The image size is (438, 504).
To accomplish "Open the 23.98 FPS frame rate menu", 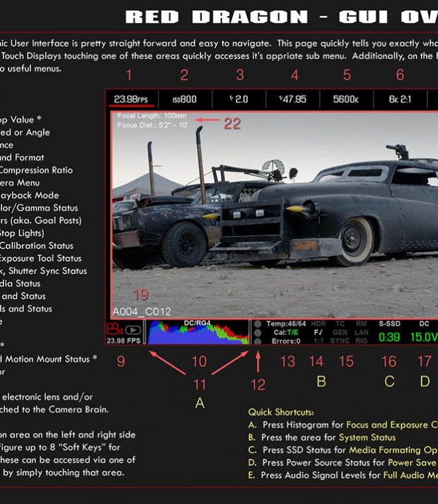I will point(131,99).
